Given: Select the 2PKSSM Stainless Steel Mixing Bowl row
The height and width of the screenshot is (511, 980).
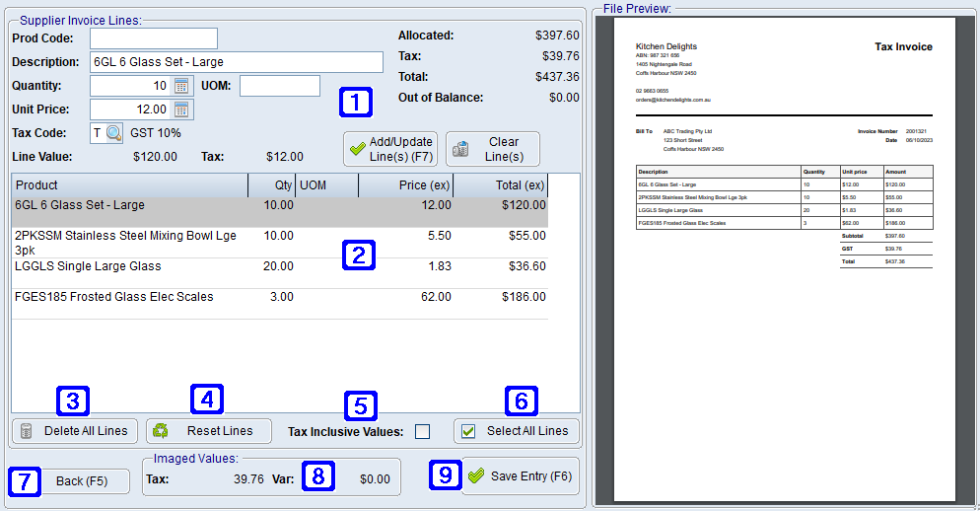Looking at the screenshot, I should point(128,243).
